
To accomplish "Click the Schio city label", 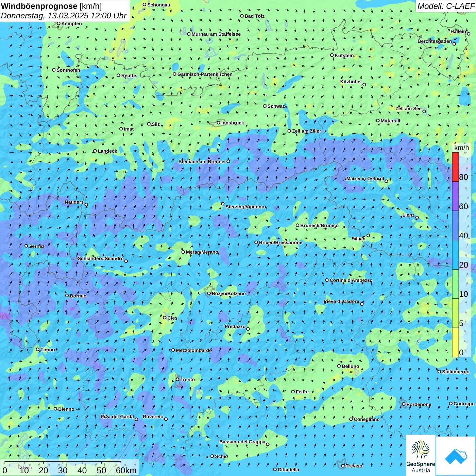I will coord(221,456).
